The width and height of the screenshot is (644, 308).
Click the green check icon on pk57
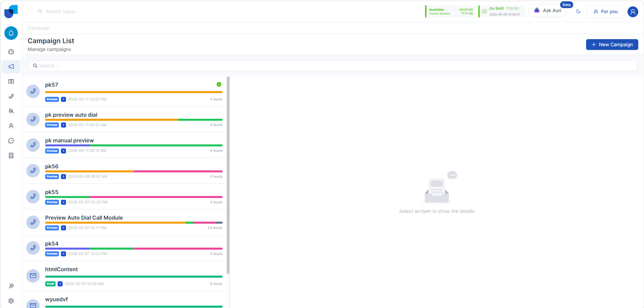point(219,84)
